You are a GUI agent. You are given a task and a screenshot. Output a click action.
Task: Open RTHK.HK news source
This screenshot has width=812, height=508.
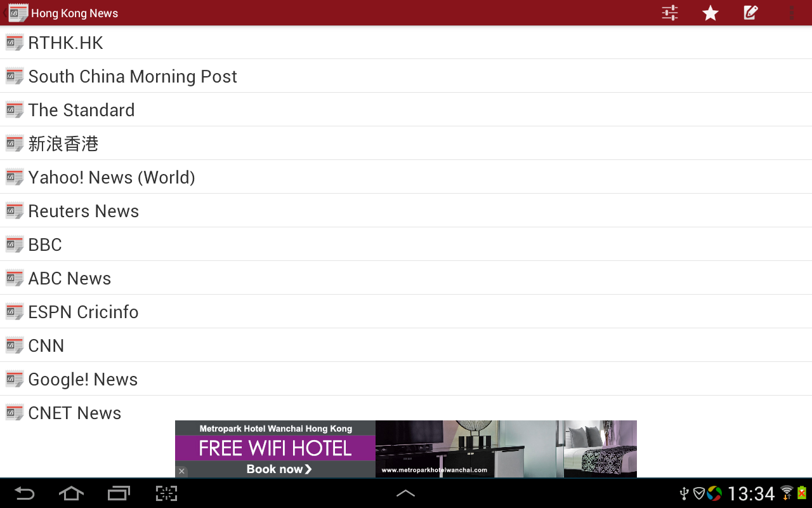(406, 43)
